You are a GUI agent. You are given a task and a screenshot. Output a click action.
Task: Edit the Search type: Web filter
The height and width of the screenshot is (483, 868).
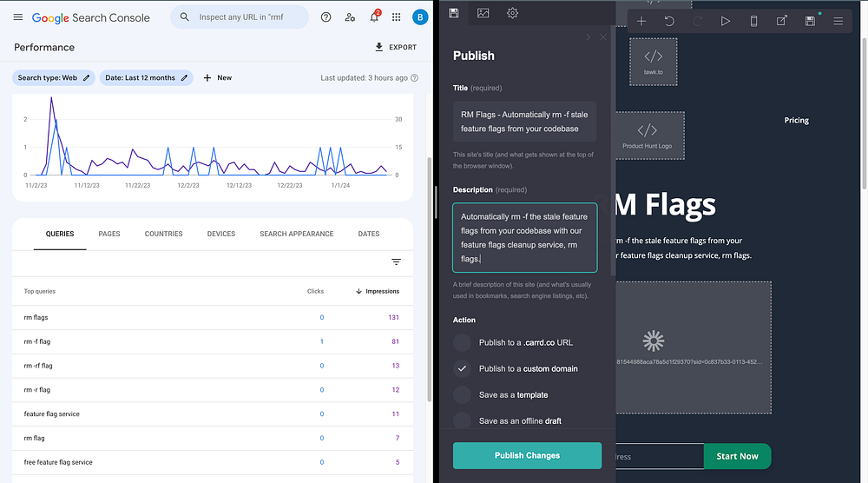tap(54, 77)
